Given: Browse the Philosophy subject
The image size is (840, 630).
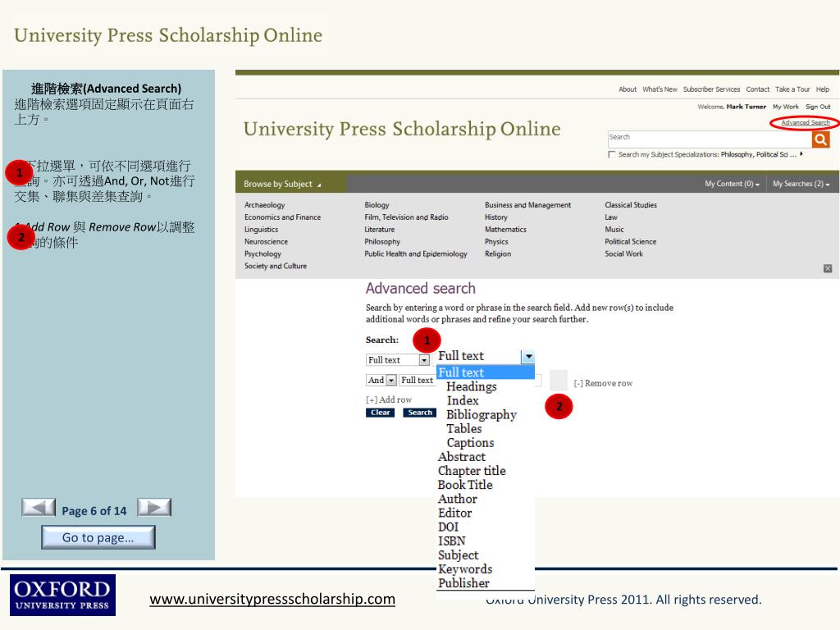Looking at the screenshot, I should [382, 242].
